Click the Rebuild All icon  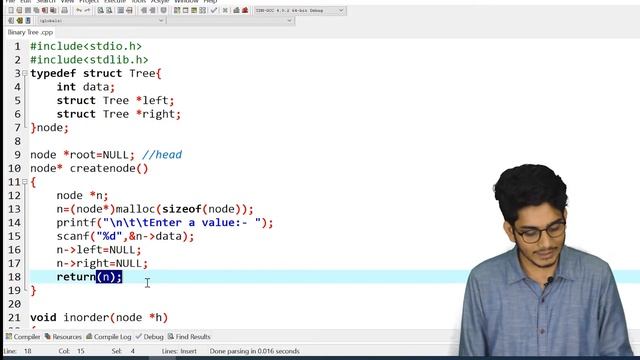pos(202,10)
